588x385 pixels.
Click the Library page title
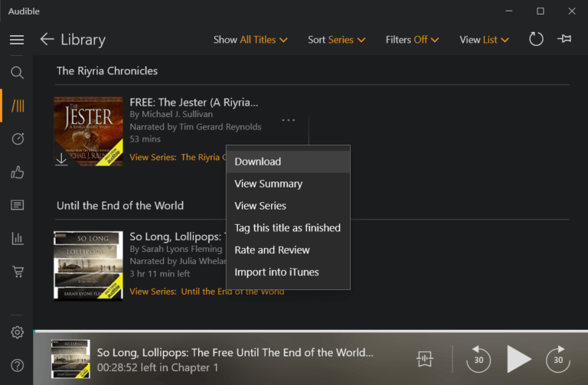pyautogui.click(x=83, y=39)
